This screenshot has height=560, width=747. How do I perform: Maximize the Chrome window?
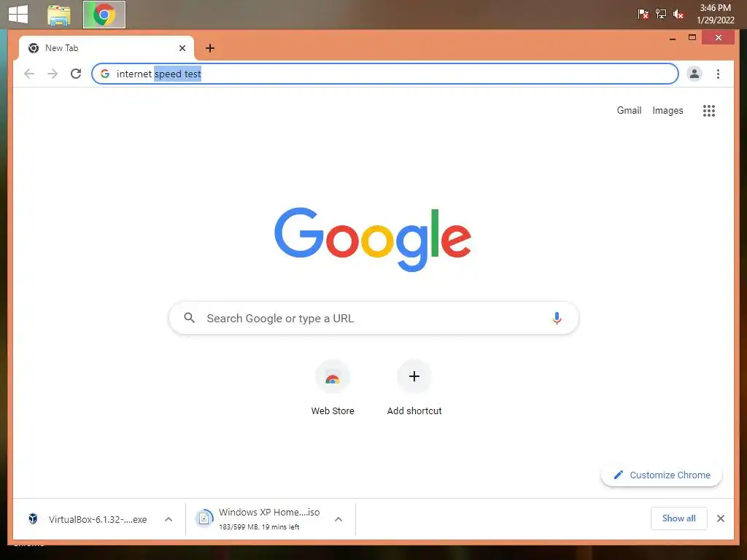coord(692,38)
